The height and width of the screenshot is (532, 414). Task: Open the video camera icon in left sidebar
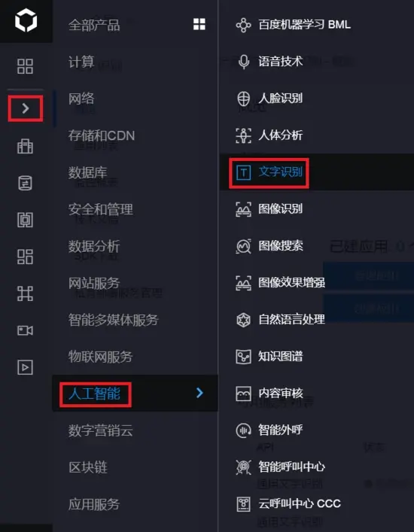pyautogui.click(x=25, y=330)
